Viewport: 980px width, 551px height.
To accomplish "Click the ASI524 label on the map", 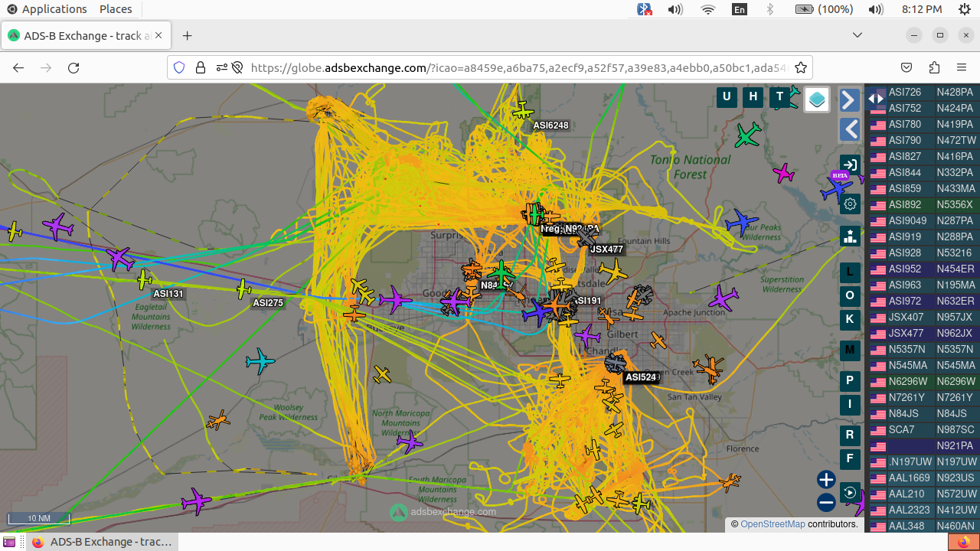I will (x=641, y=377).
